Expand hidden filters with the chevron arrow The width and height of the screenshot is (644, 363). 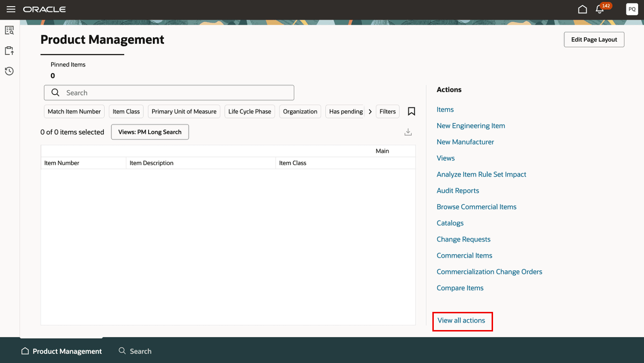click(x=370, y=111)
